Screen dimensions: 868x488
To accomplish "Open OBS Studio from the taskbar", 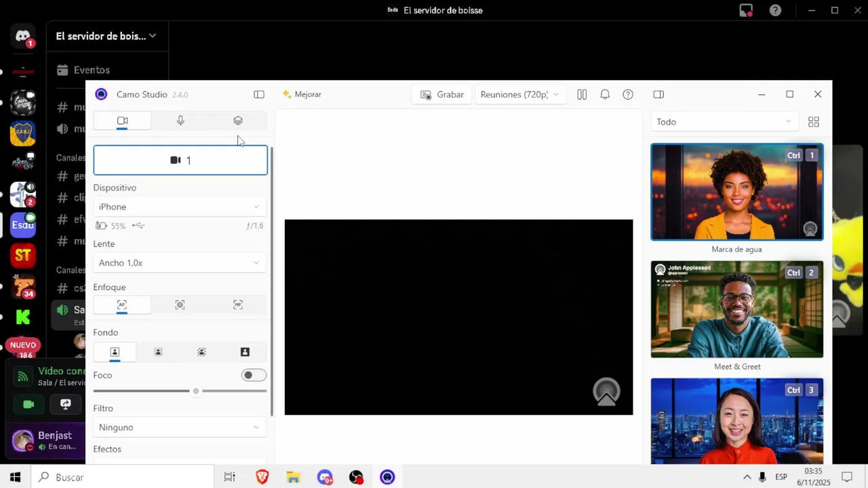I will click(356, 477).
